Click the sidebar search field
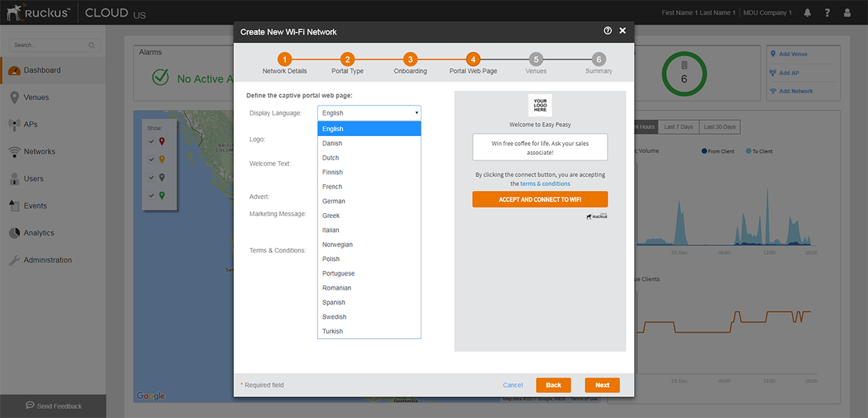This screenshot has width=868, height=418. click(x=50, y=45)
